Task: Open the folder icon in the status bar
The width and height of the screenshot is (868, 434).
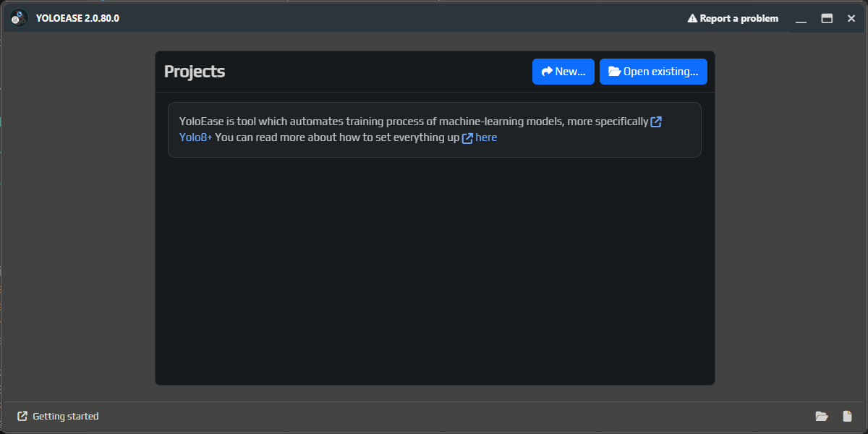Action: [821, 416]
